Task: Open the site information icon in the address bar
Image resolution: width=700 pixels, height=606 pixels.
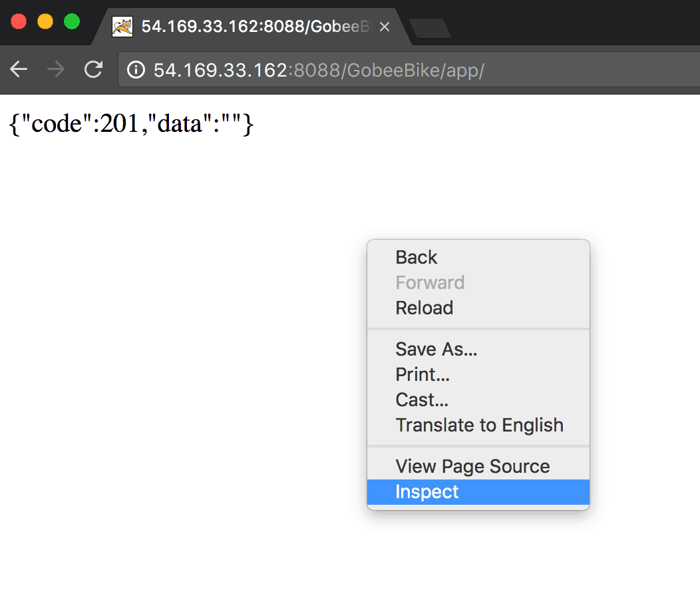Action: (x=136, y=70)
